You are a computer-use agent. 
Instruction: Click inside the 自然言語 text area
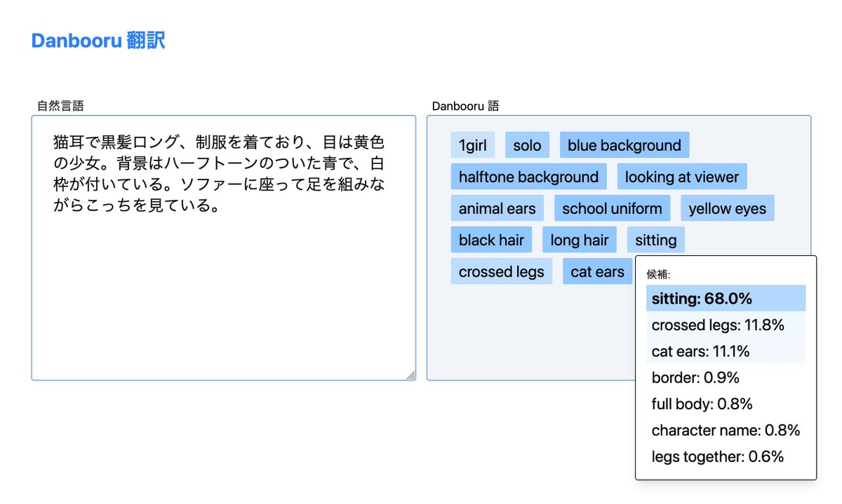point(224,248)
